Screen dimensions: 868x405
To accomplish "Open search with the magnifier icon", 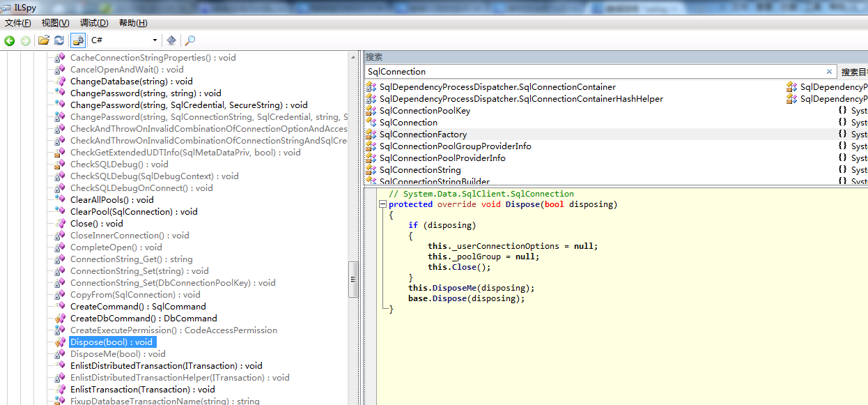I will pyautogui.click(x=189, y=40).
